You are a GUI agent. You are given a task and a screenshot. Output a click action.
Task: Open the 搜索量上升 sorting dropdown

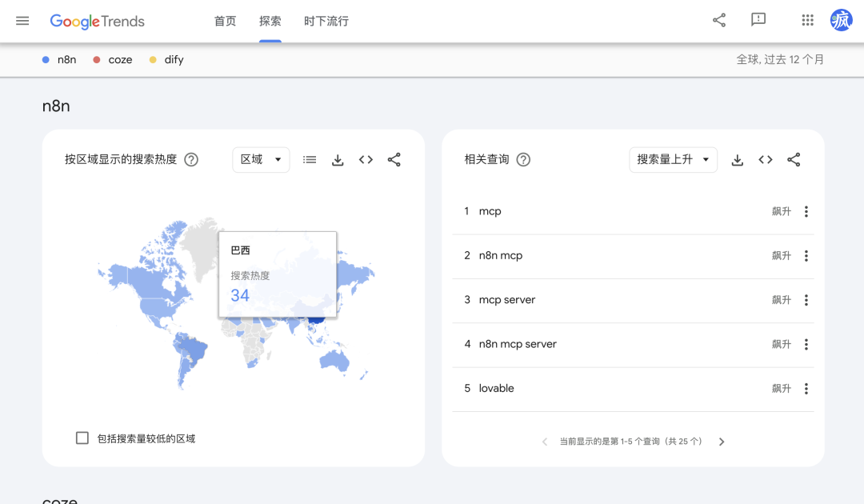(673, 160)
